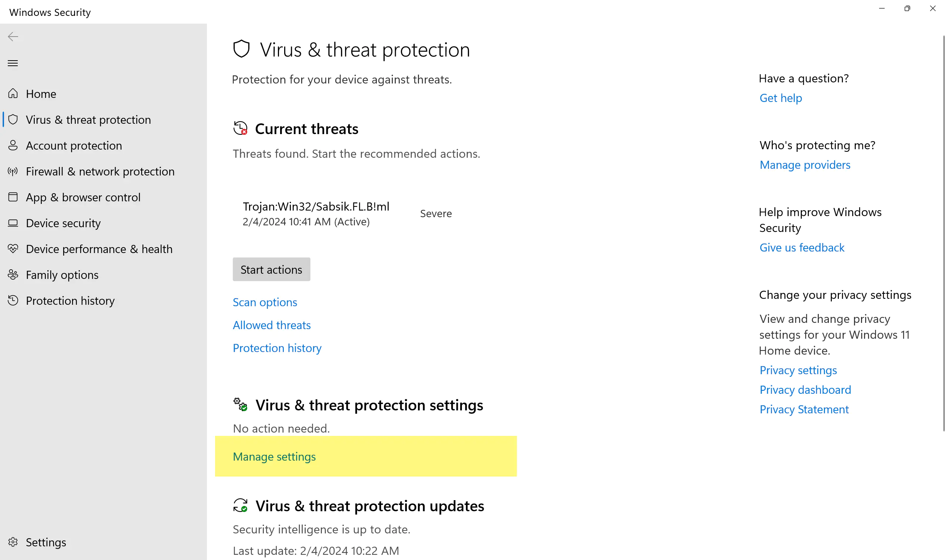
Task: Click the App & browser control icon
Action: click(x=13, y=197)
